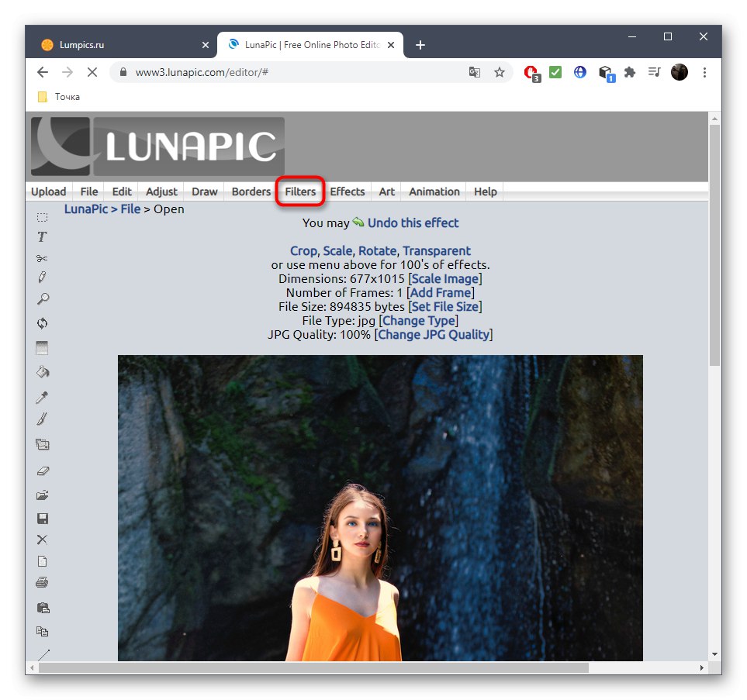This screenshot has height=700, width=747.
Task: Open a new browser tab
Action: [420, 45]
